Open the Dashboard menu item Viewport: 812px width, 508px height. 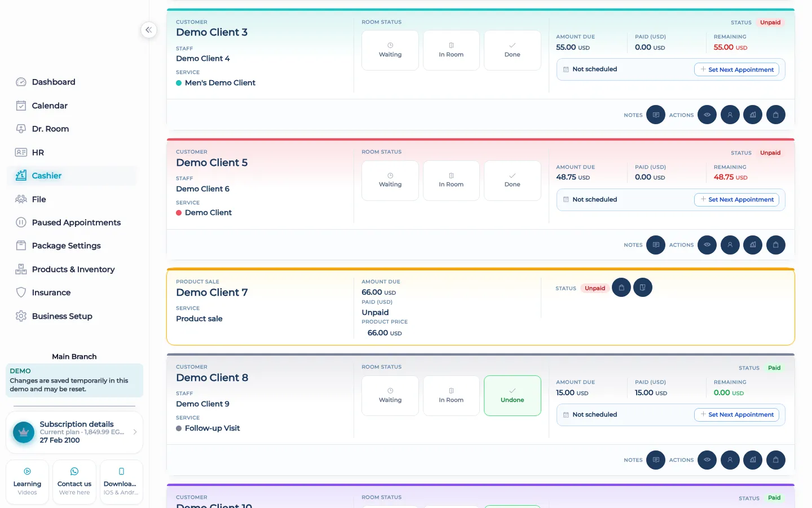tap(72, 82)
